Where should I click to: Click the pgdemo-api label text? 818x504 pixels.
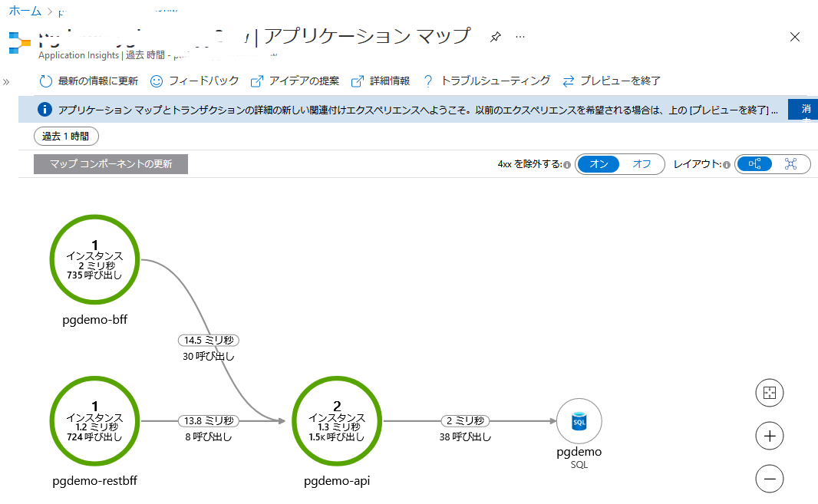[337, 480]
